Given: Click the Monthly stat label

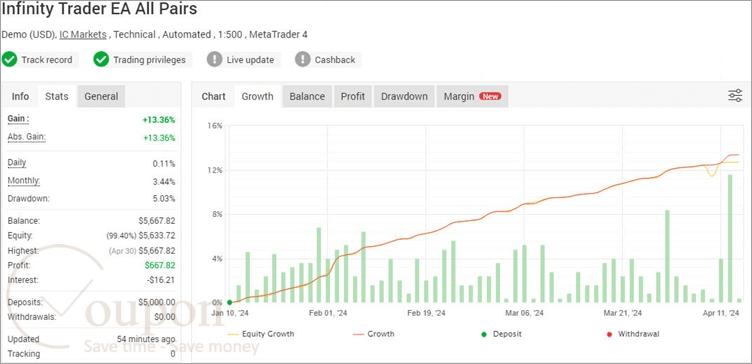Looking at the screenshot, I should (24, 181).
